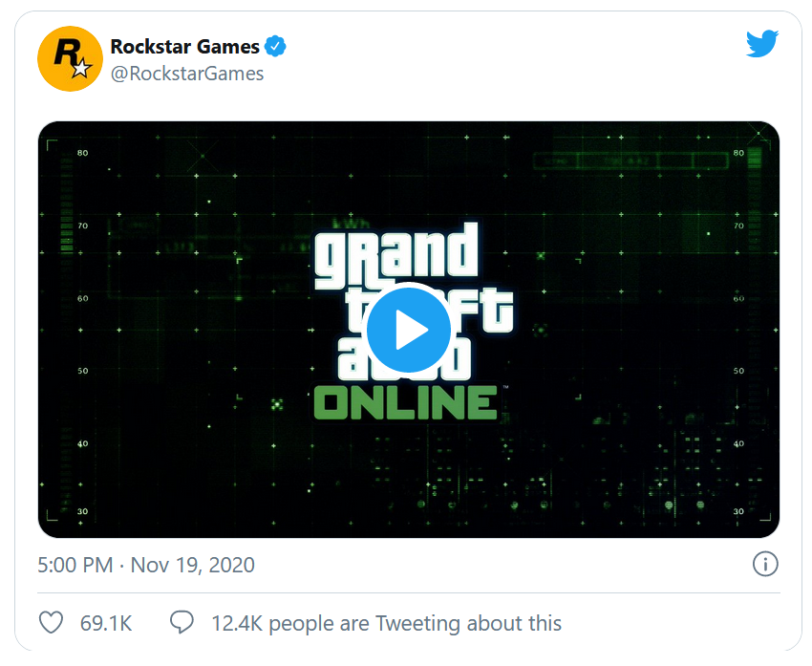Open the Twitter bird logo

click(761, 44)
